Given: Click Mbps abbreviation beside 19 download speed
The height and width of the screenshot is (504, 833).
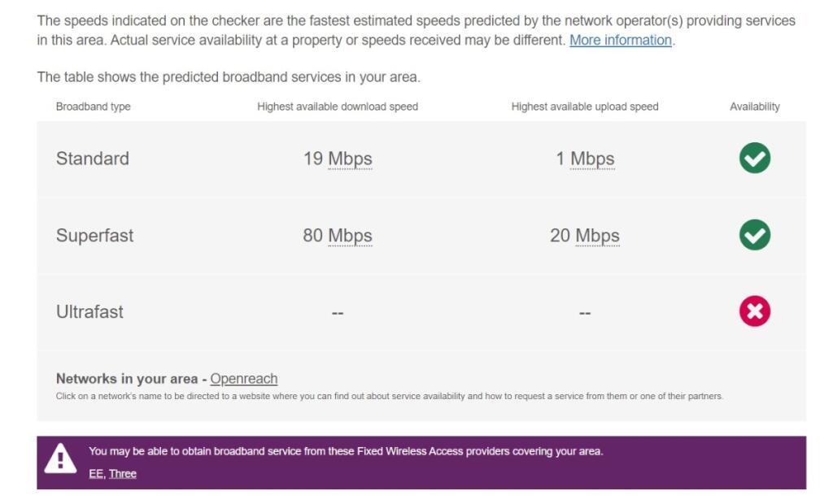Looking at the screenshot, I should pyautogui.click(x=350, y=159).
